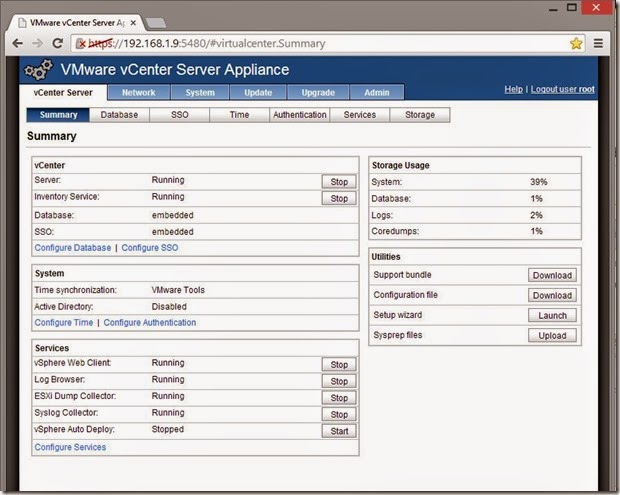Maximize the browser window
Image resolution: width=620 pixels, height=495 pixels.
[572, 7]
